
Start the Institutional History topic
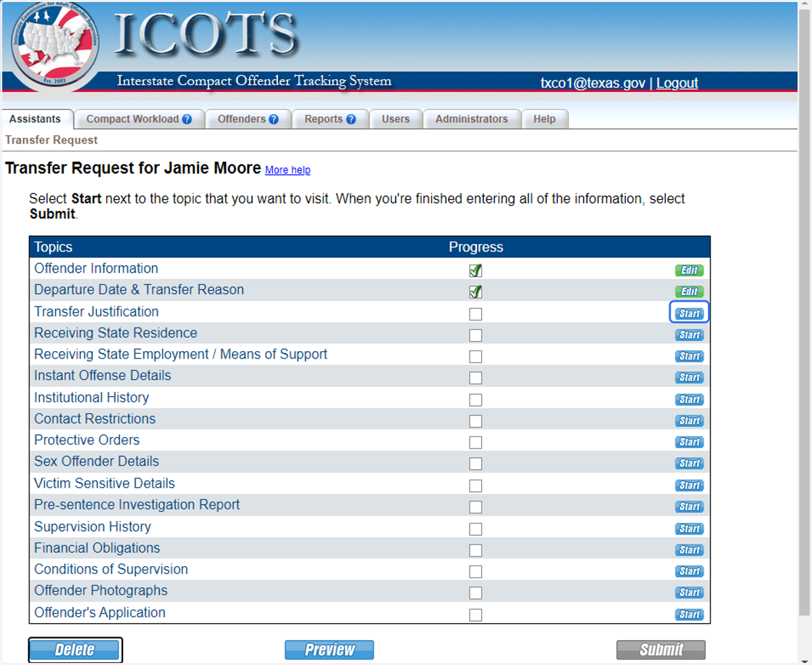[689, 399]
